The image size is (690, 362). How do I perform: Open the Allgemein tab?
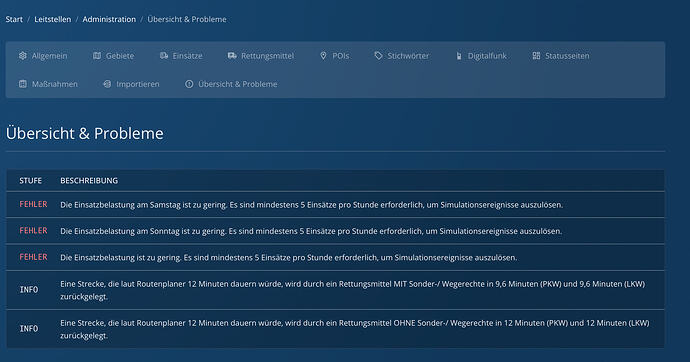43,56
